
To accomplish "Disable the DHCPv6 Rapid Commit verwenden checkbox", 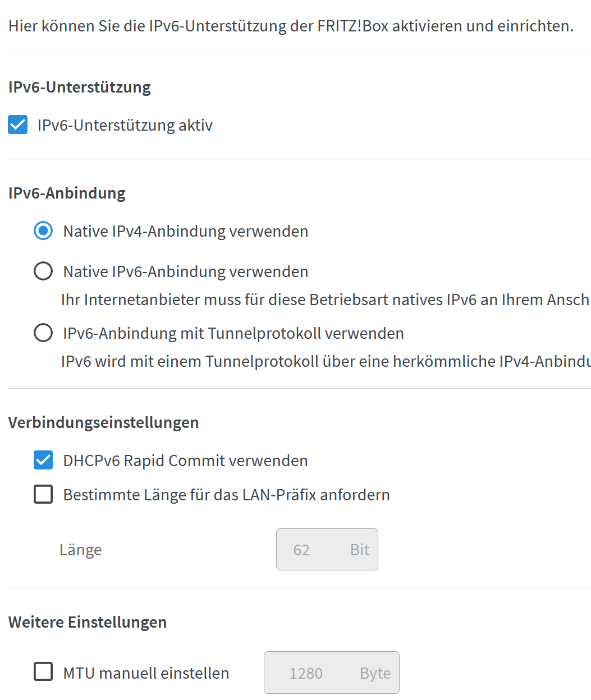I will [43, 460].
